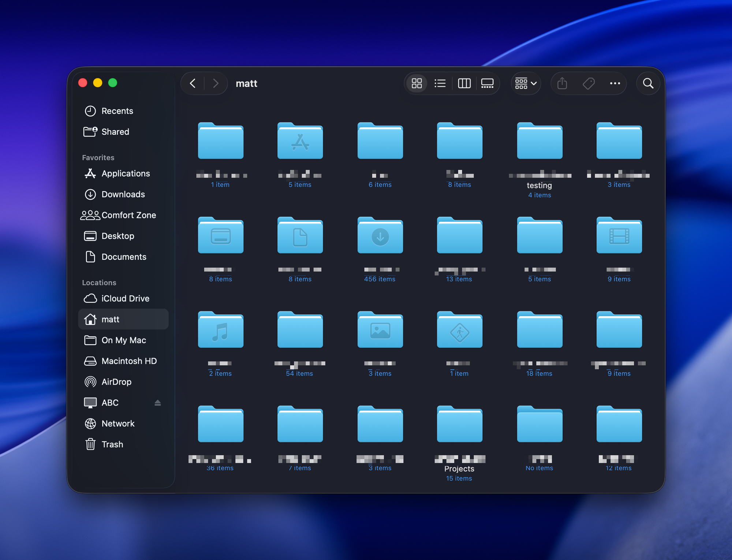Click the Share toolbar icon
The width and height of the screenshot is (732, 560).
(562, 83)
